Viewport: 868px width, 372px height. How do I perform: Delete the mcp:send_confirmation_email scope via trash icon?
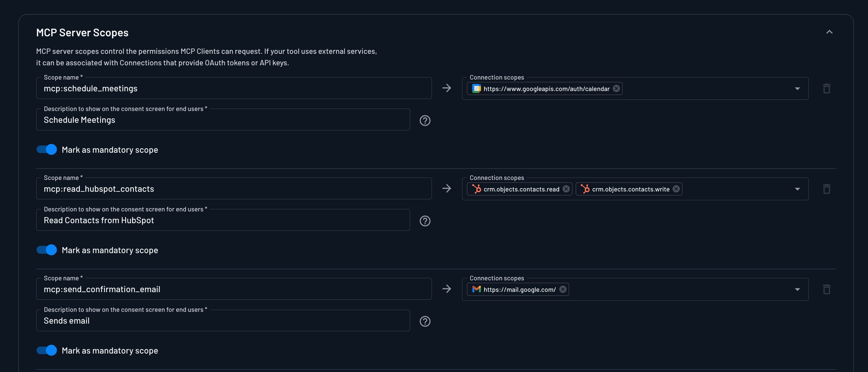[x=827, y=289]
